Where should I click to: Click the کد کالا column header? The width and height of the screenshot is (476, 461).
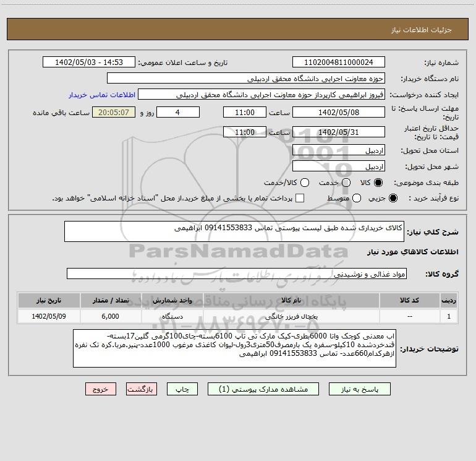[x=409, y=300]
